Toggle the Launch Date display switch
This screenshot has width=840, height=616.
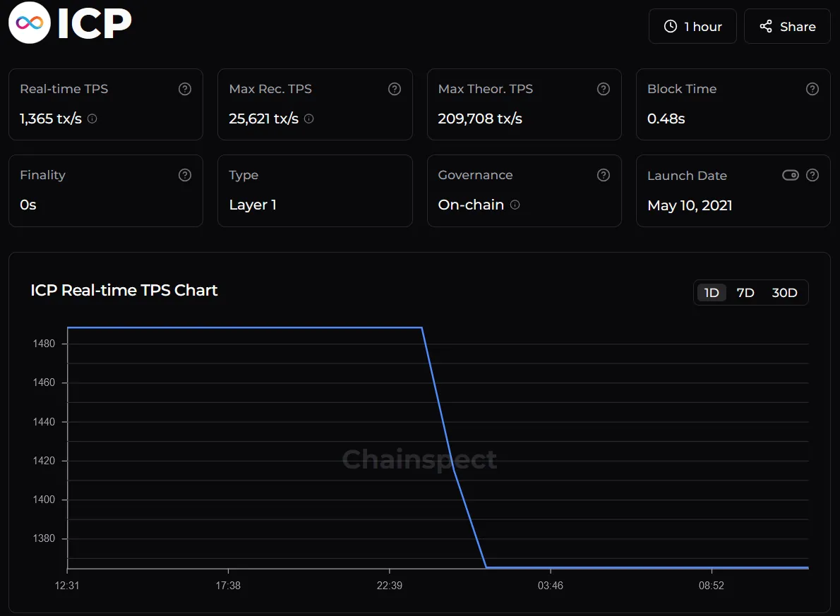pos(790,175)
